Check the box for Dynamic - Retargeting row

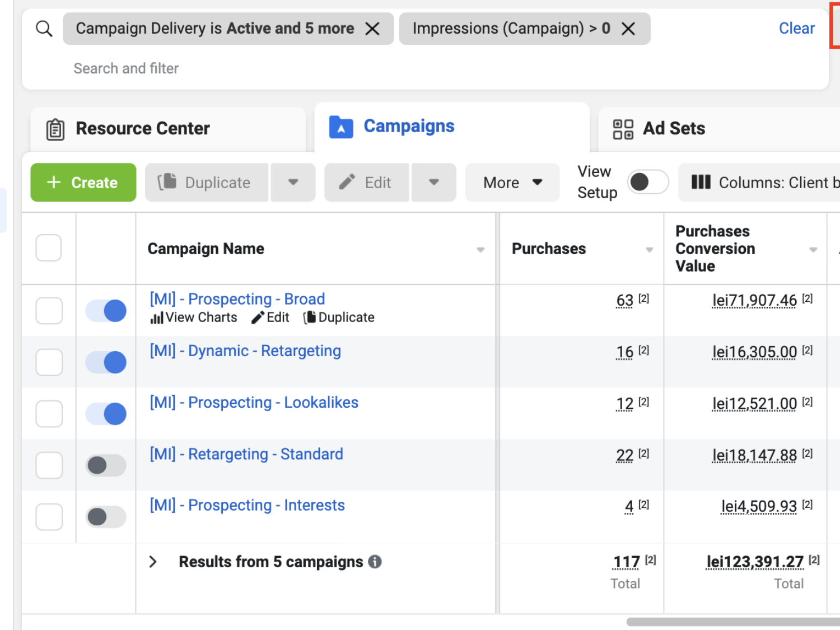(49, 362)
